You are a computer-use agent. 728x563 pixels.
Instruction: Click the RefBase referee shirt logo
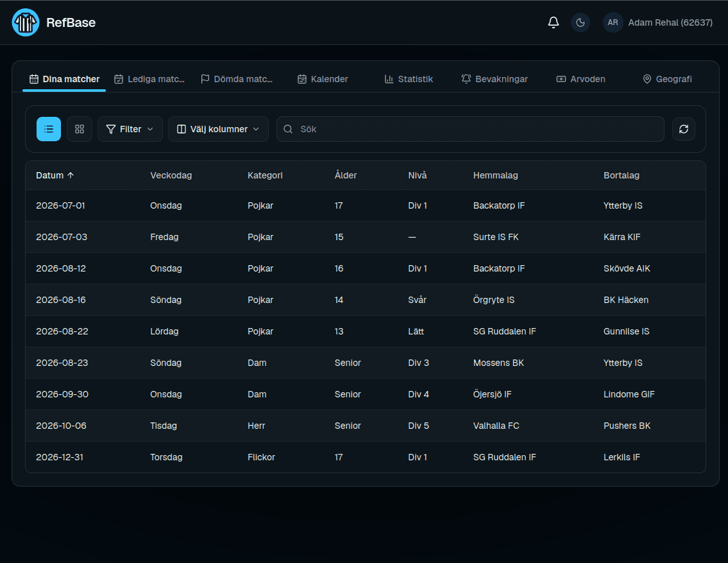(26, 22)
